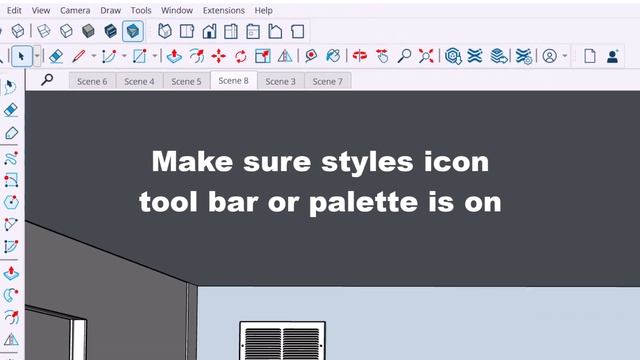Viewport: 640px width, 360px height.
Task: Pick the Eraser tool in top toolbar
Action: 56,56
